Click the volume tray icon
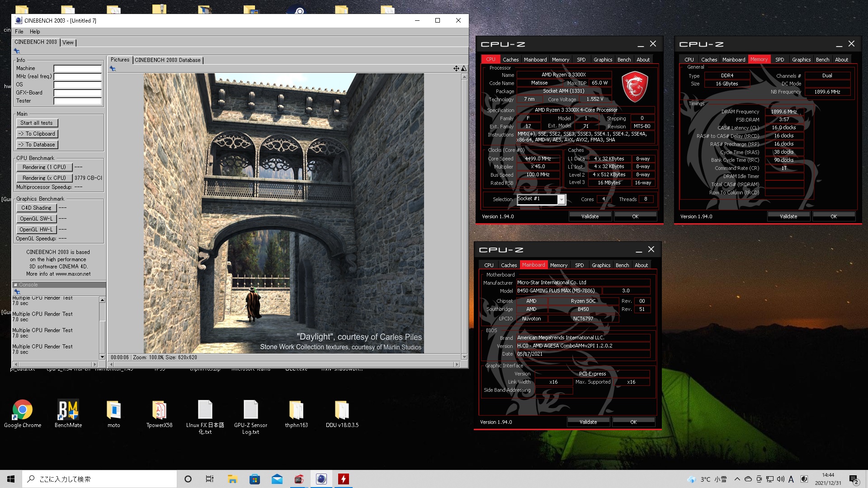 click(x=780, y=479)
